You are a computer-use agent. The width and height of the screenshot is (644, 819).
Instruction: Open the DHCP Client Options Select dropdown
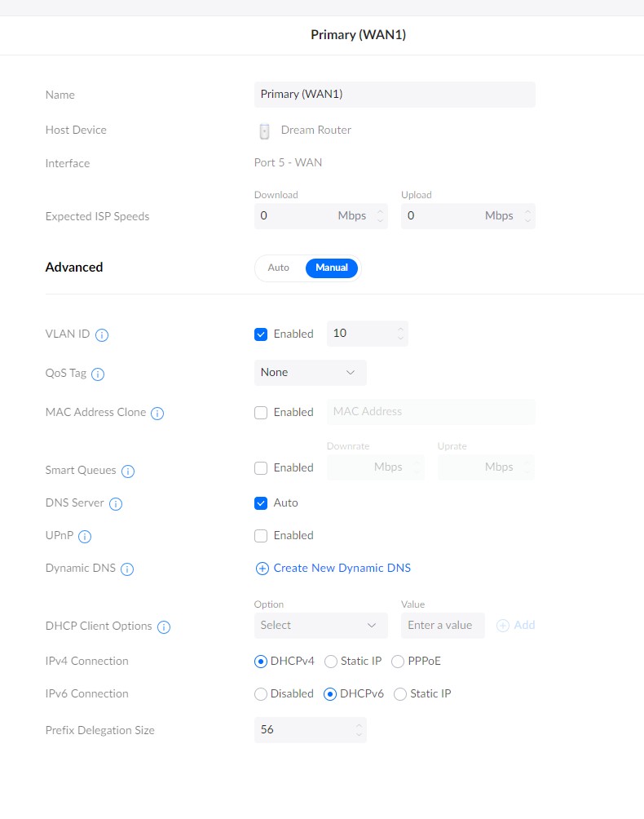[x=321, y=625]
